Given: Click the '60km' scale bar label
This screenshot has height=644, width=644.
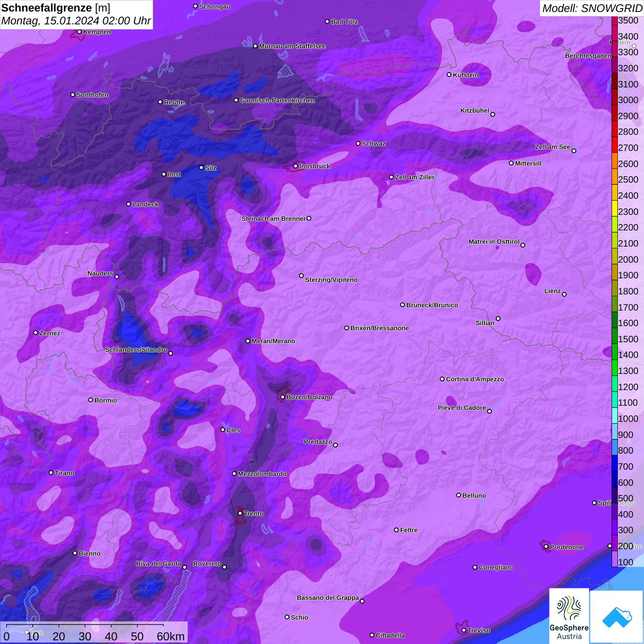Looking at the screenshot, I should click(171, 636).
